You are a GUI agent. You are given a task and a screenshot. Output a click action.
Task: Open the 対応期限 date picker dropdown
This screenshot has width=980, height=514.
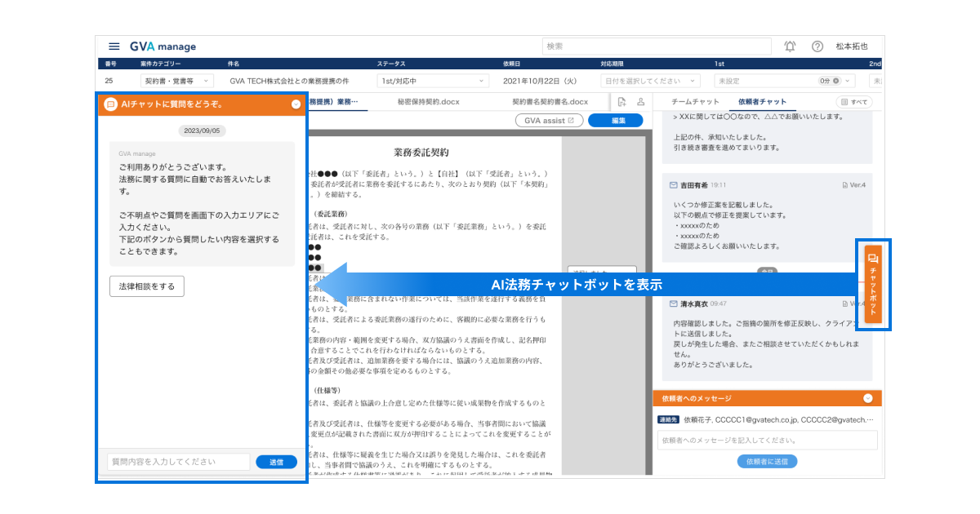(x=650, y=81)
